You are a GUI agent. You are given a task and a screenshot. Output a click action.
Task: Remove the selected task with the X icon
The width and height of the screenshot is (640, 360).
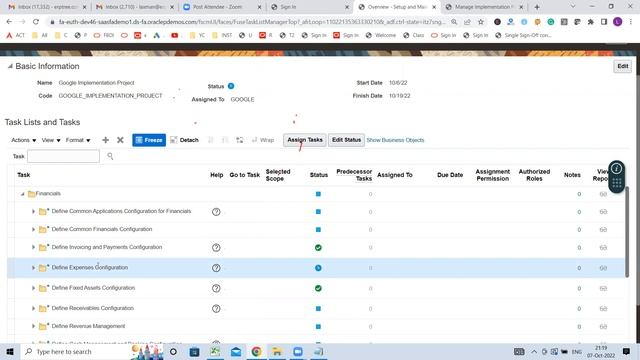[120, 140]
